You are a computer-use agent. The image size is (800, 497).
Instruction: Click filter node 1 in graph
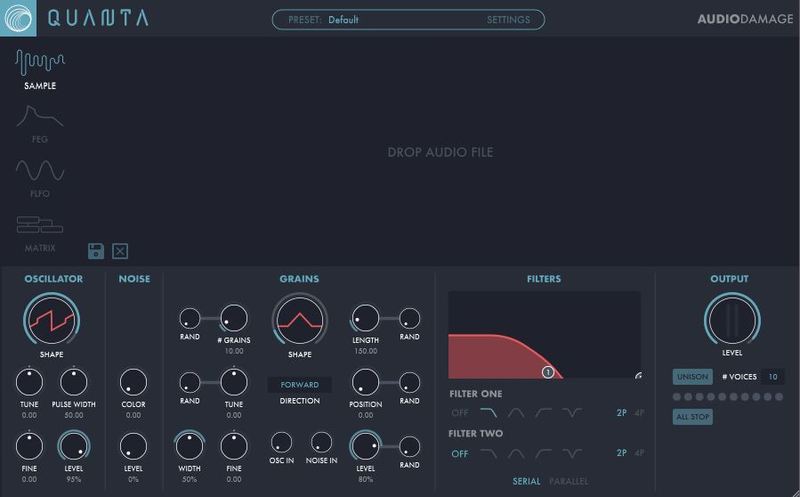point(548,372)
